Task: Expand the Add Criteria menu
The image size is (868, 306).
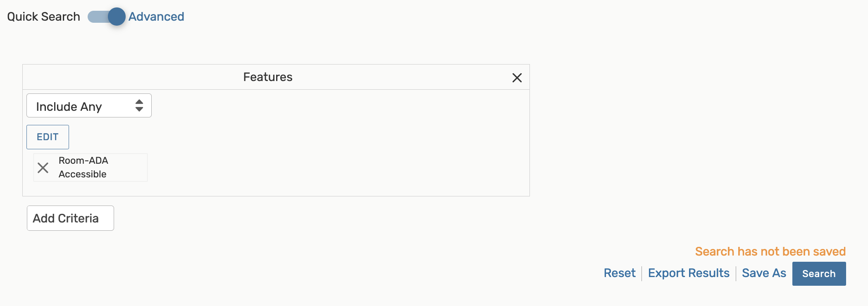Action: pos(70,218)
